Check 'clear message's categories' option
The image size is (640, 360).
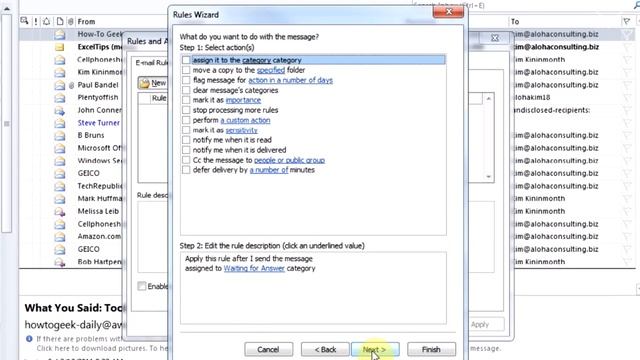click(186, 90)
